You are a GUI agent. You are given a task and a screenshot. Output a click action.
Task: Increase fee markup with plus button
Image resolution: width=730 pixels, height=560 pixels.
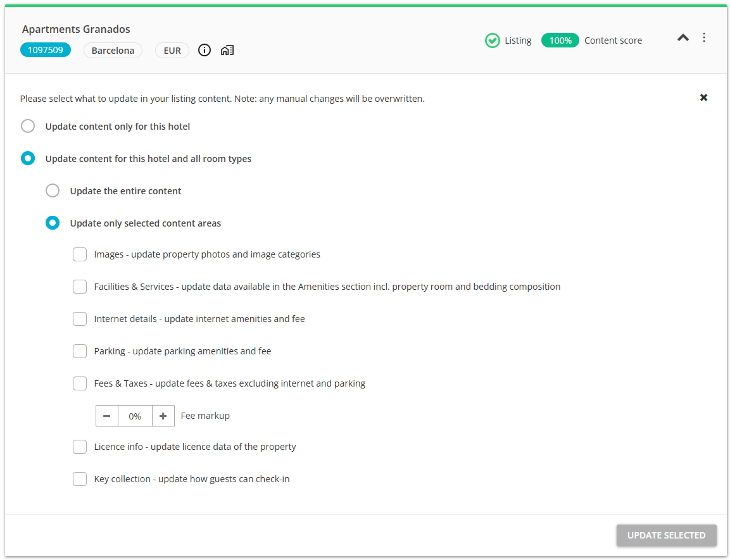163,416
